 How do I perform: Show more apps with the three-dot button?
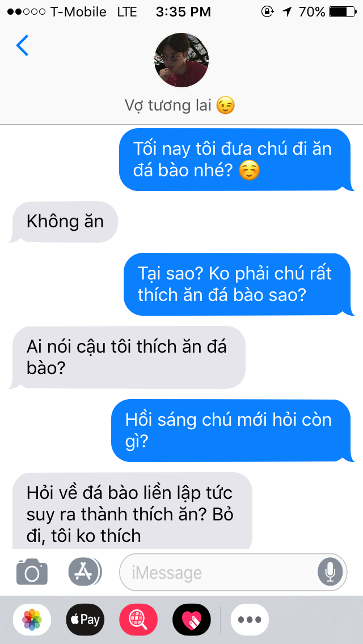click(250, 620)
